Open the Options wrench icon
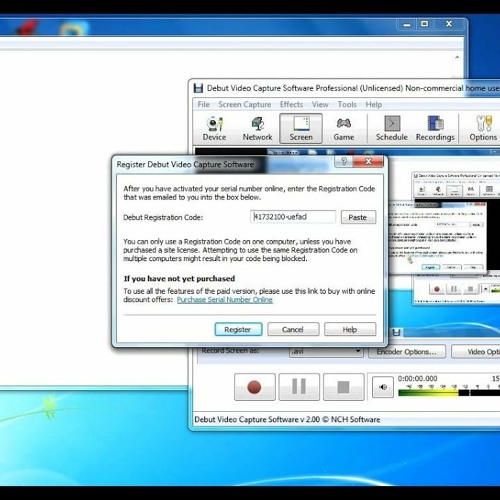 tap(483, 129)
